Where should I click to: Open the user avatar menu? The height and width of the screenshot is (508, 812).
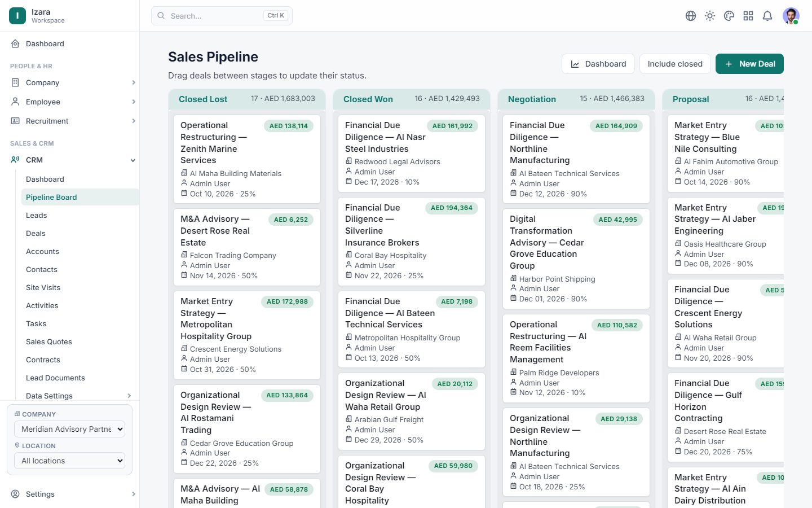pyautogui.click(x=791, y=16)
